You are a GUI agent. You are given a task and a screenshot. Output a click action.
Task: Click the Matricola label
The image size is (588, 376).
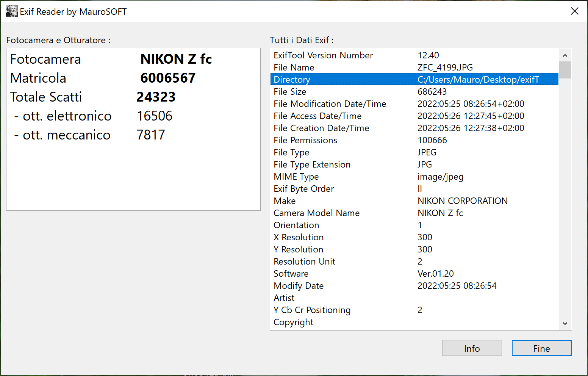[38, 78]
